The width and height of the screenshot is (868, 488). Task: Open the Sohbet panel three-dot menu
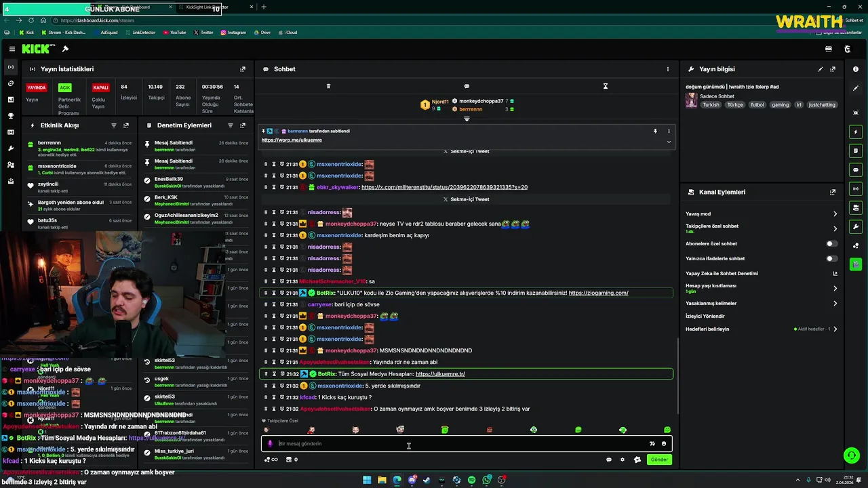click(x=667, y=69)
